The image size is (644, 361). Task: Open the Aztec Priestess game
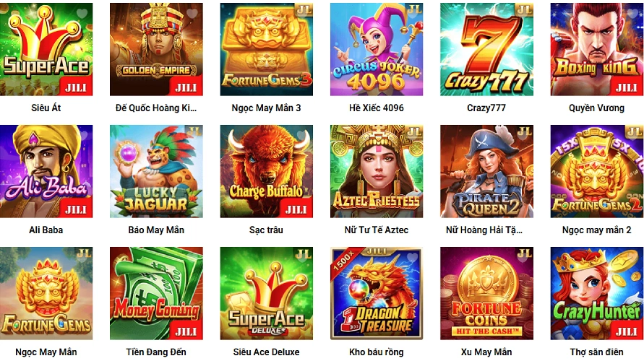click(x=377, y=172)
